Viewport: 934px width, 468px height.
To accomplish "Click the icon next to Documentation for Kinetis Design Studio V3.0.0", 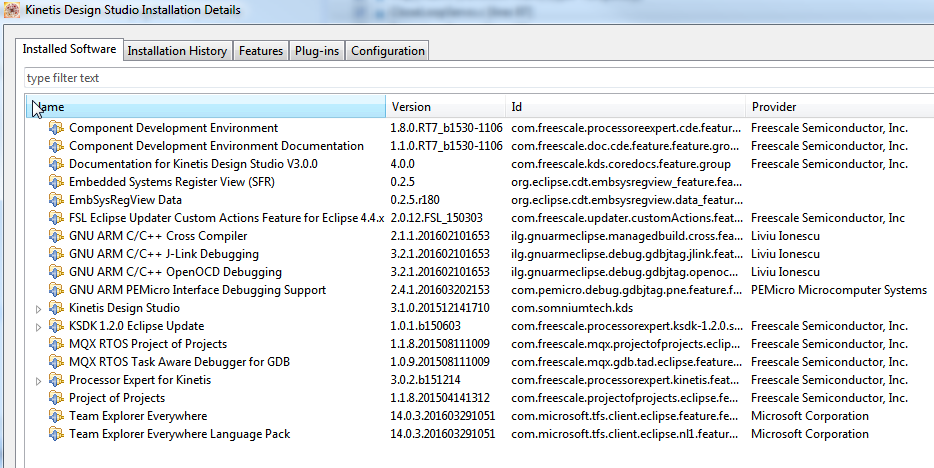I will coord(56,164).
